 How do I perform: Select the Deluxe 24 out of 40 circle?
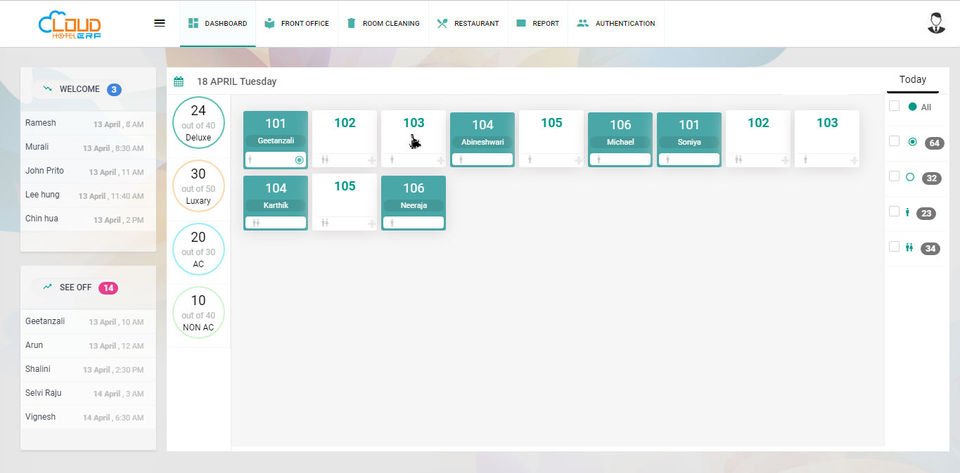(x=198, y=123)
